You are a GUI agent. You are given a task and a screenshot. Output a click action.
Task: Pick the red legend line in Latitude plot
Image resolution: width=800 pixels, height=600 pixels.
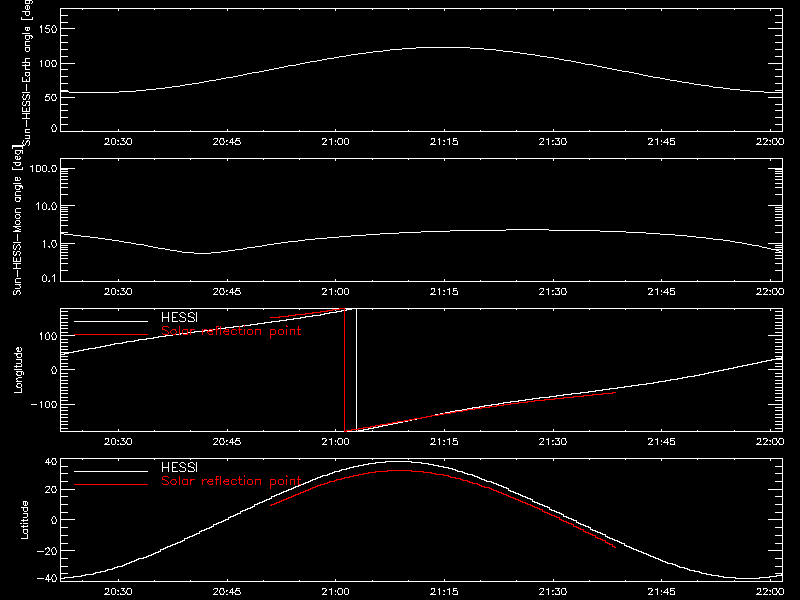click(111, 485)
